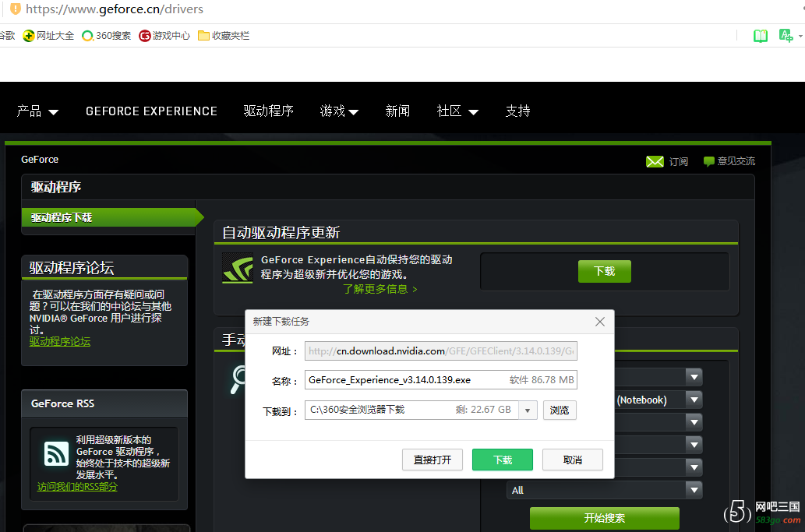Open the 网址大全 bookmark

pos(48,35)
